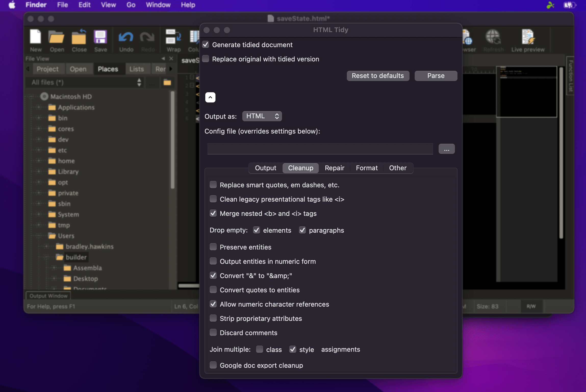Uncheck Generate tidied document
The image size is (586, 392).
pos(206,44)
